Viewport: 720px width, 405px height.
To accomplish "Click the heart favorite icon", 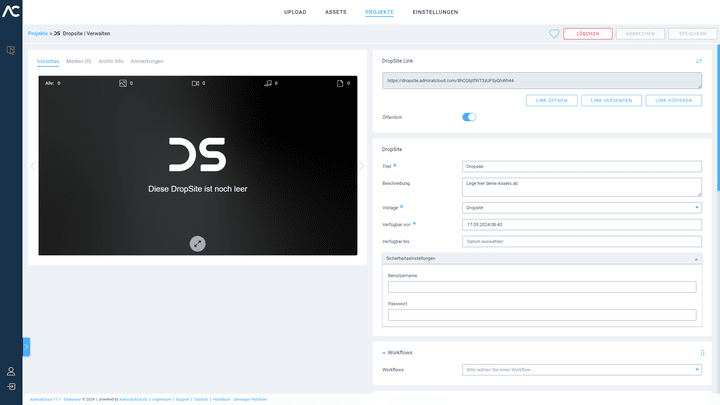I will pyautogui.click(x=554, y=34).
